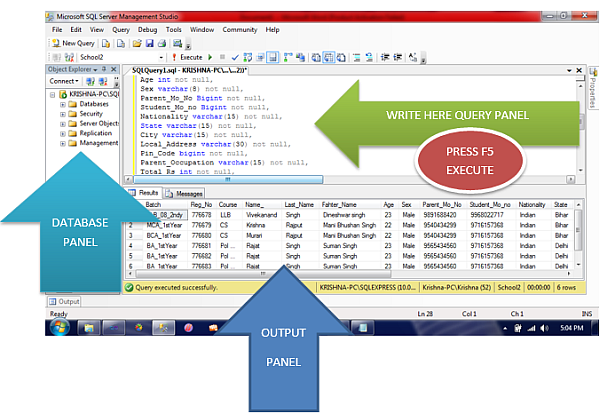The width and height of the screenshot is (600, 413).
Task: Click the query editor horizontal scrollbar thumb
Action: [x=228, y=179]
